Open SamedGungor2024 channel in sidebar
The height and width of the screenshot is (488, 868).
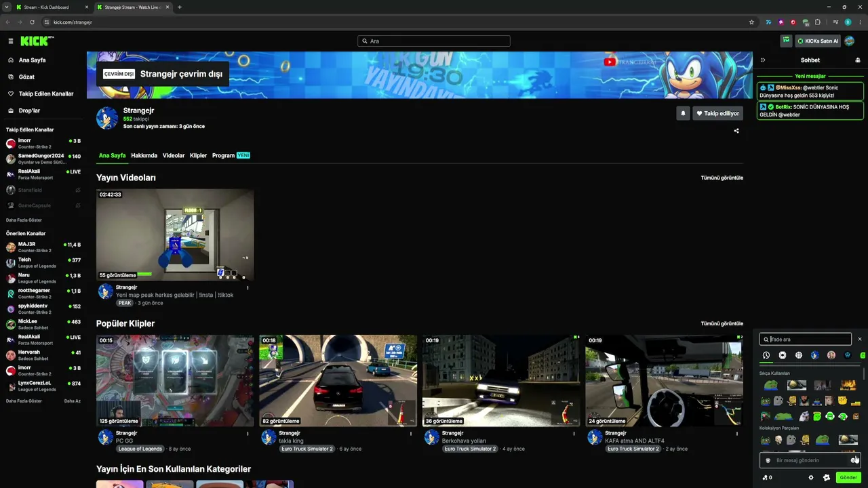[x=43, y=159]
